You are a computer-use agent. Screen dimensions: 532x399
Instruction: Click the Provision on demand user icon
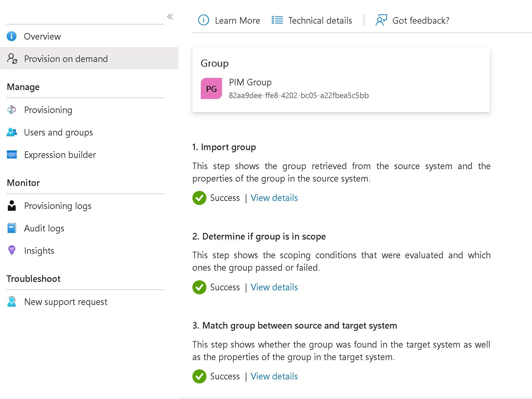[x=12, y=59]
